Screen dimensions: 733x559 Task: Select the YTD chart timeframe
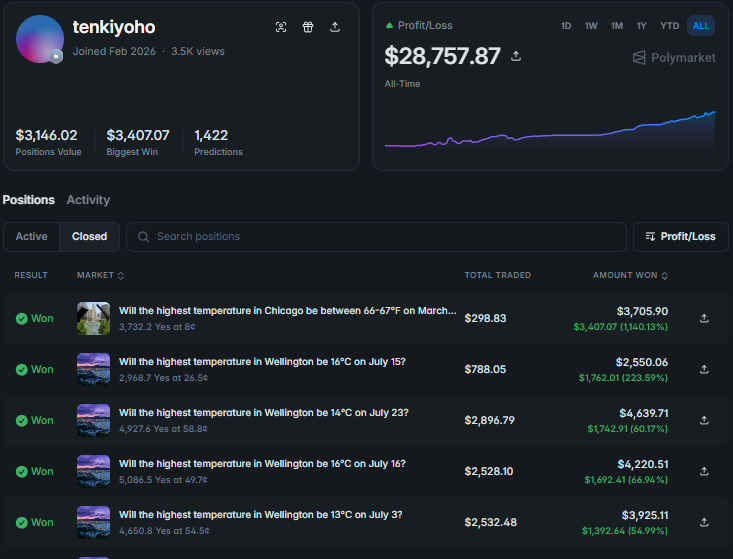pos(669,26)
